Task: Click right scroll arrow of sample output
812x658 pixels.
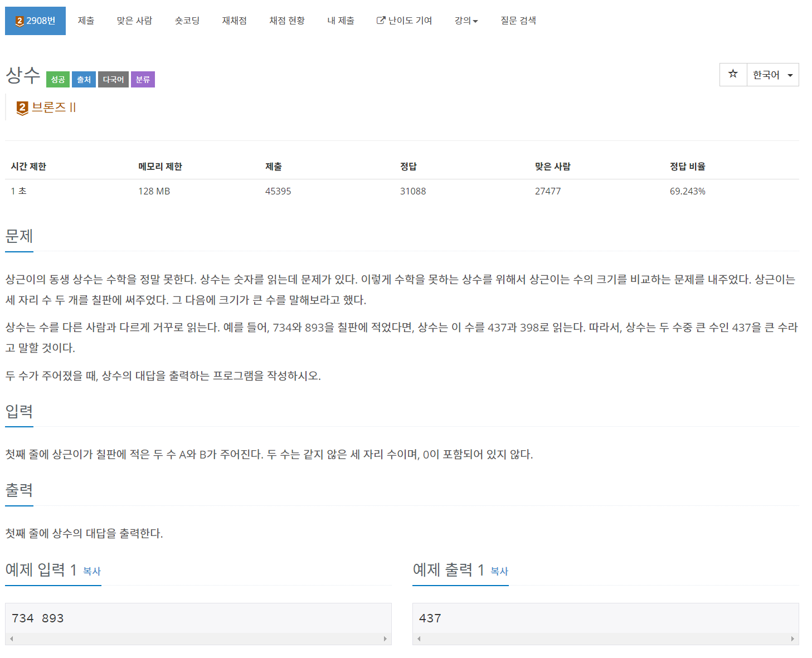Action: pyautogui.click(x=792, y=639)
